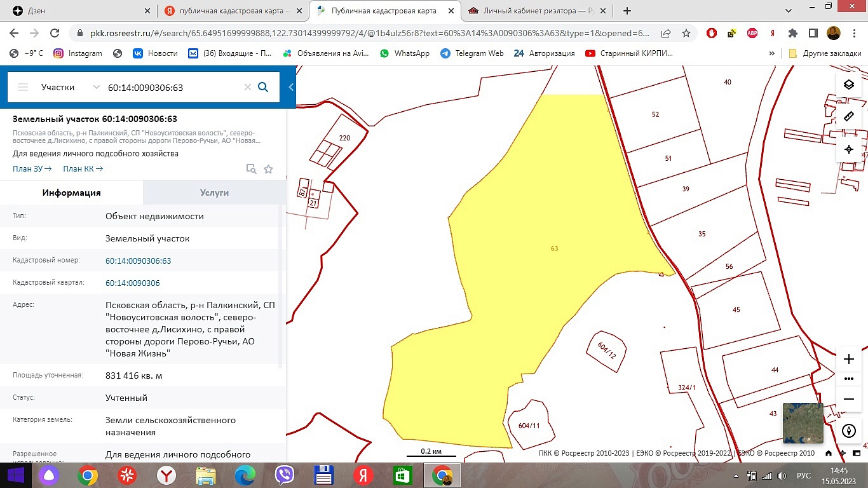
Task: Click the cadastral quarter 60:14:0090306 link
Action: click(133, 283)
